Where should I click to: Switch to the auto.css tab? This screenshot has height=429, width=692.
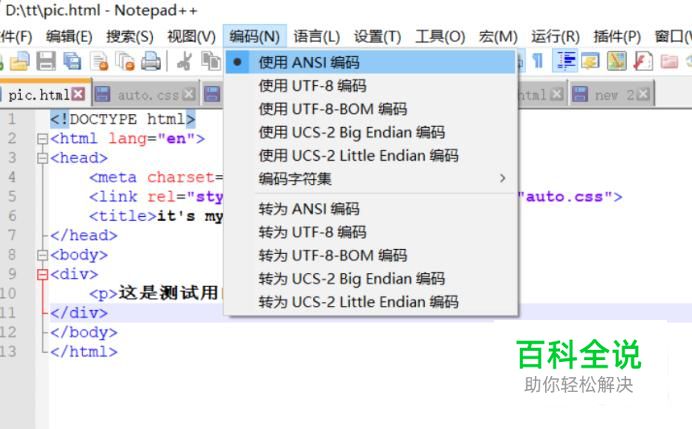(x=148, y=95)
